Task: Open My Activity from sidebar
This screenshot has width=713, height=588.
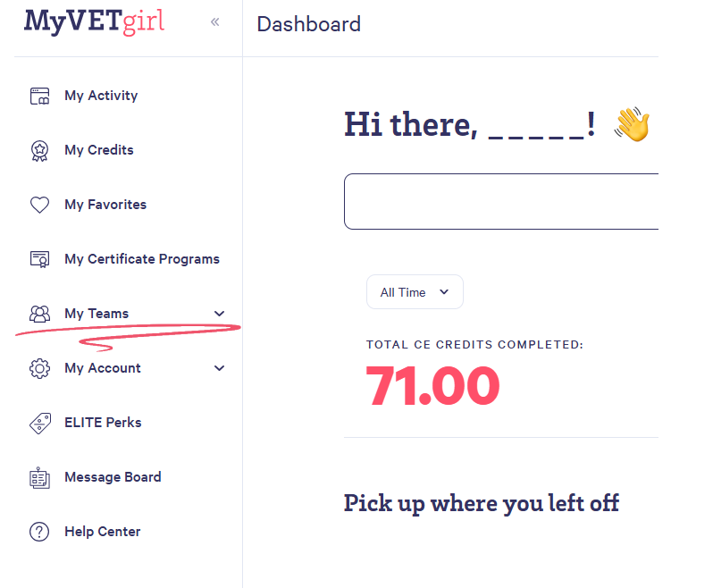Action: pyautogui.click(x=101, y=96)
